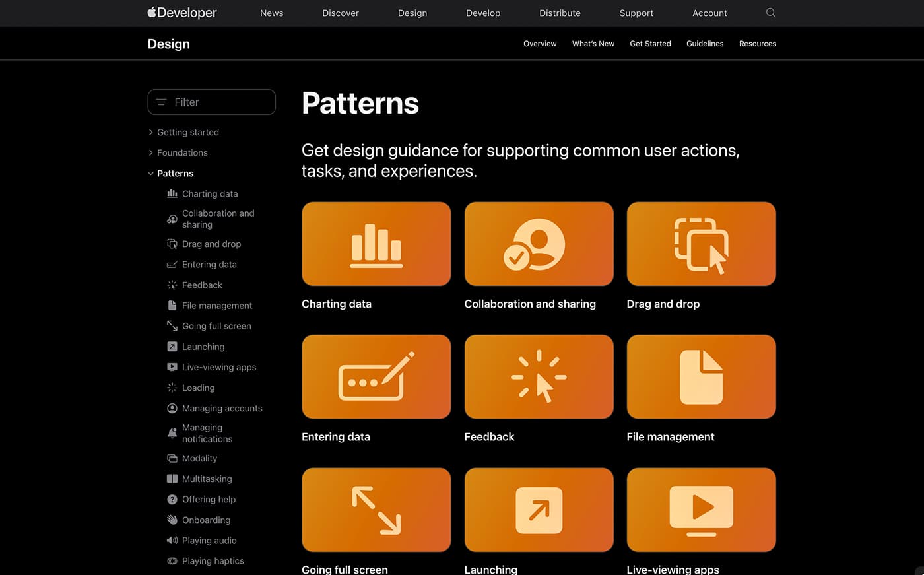
Task: Open the Drag and drop pattern tile
Action: point(701,244)
